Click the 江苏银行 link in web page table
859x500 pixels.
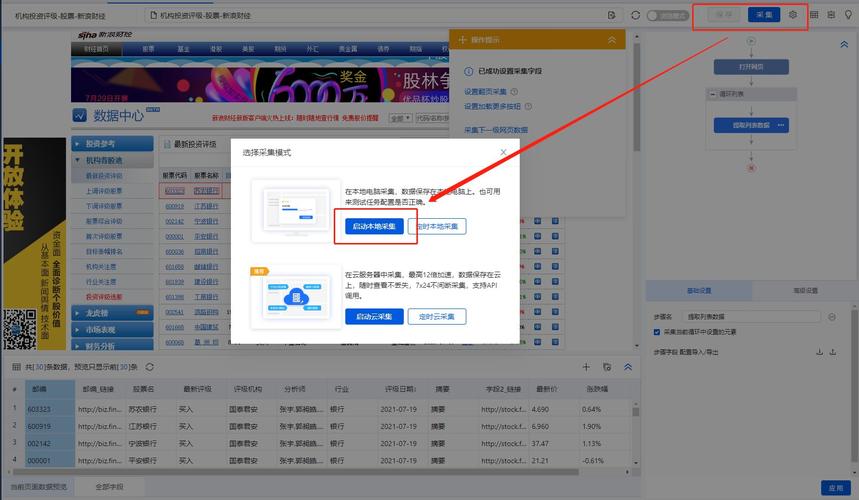tap(207, 206)
